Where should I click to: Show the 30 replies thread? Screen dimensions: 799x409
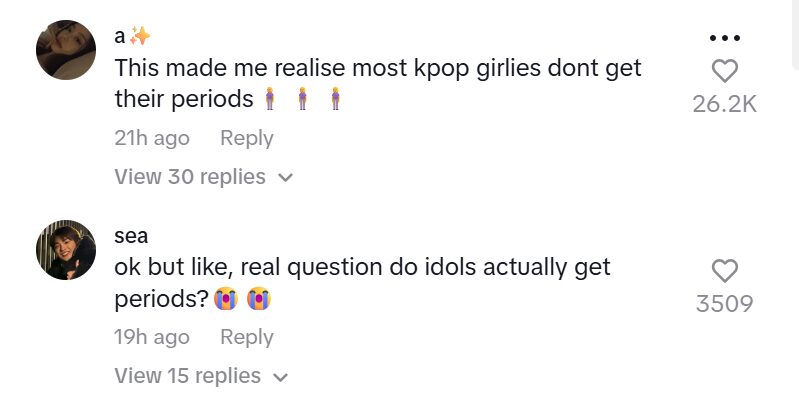point(190,177)
